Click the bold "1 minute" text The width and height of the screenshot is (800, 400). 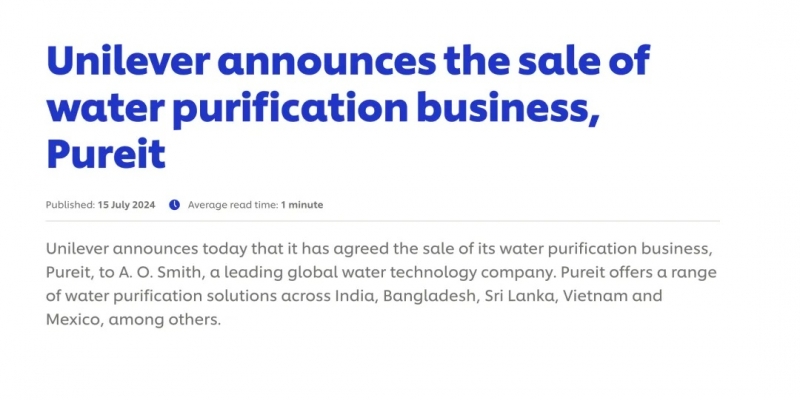(302, 205)
